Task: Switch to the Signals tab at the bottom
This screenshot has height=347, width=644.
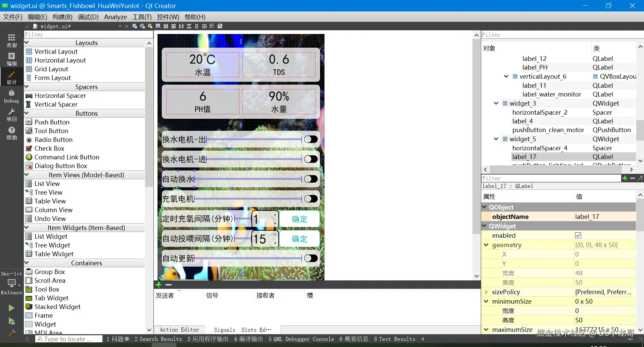Action: tap(224, 330)
